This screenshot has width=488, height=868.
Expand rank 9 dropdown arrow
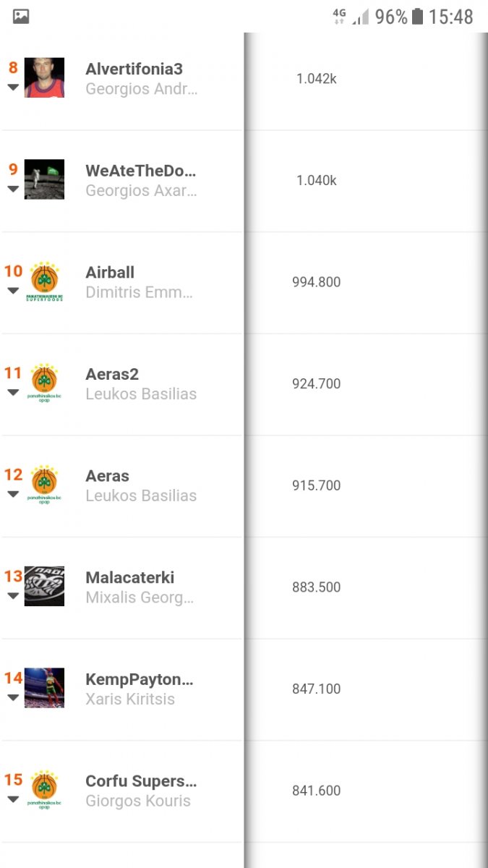13,189
